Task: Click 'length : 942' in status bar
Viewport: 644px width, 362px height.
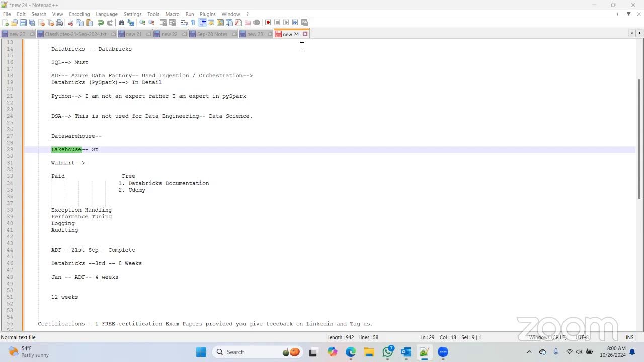Action: pos(341,337)
